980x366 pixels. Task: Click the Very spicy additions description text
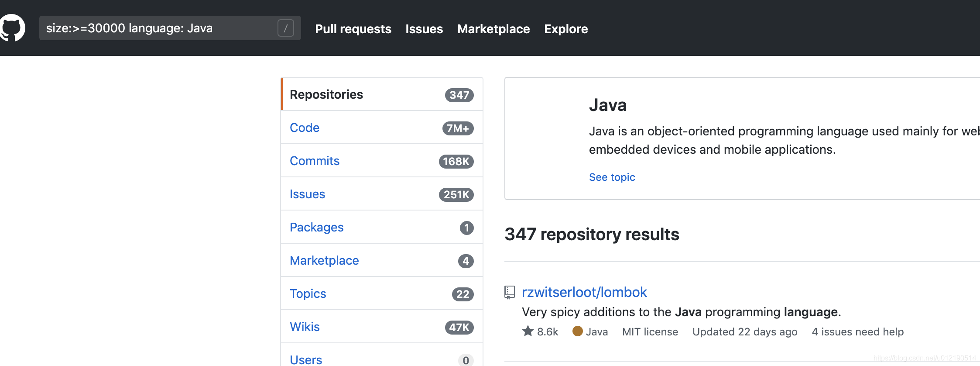(x=681, y=312)
